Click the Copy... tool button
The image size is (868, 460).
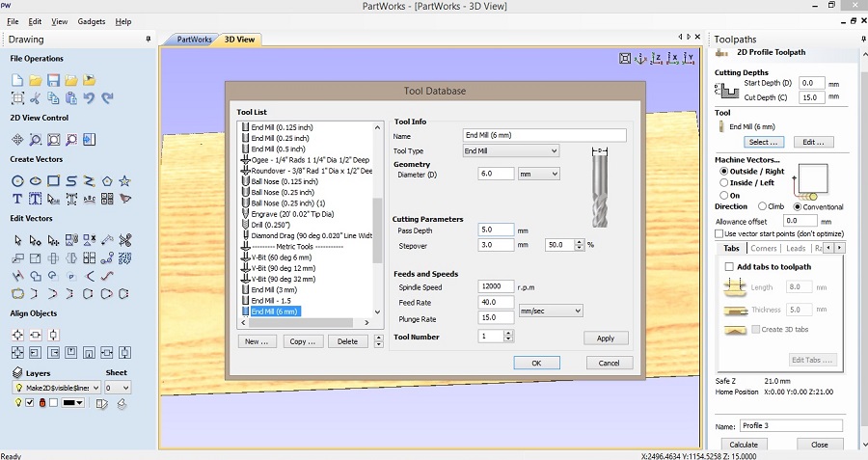[302, 341]
